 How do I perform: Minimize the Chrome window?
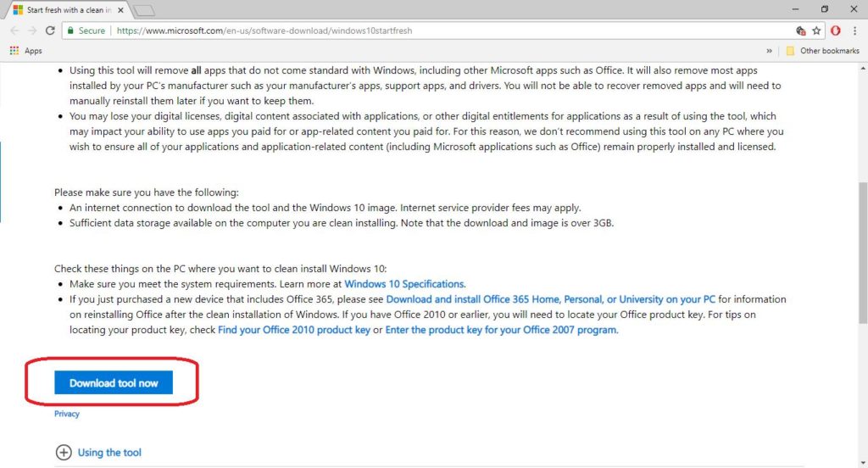pos(795,9)
